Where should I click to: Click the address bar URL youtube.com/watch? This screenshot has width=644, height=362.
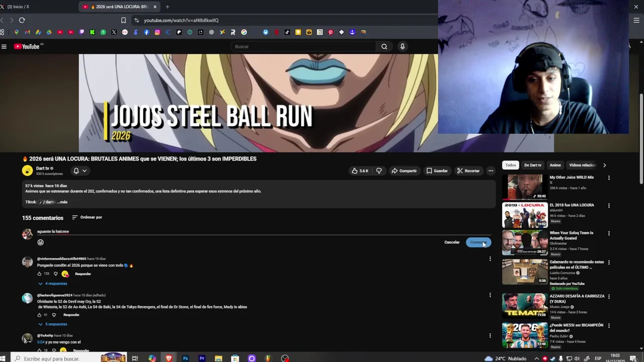coord(181,20)
